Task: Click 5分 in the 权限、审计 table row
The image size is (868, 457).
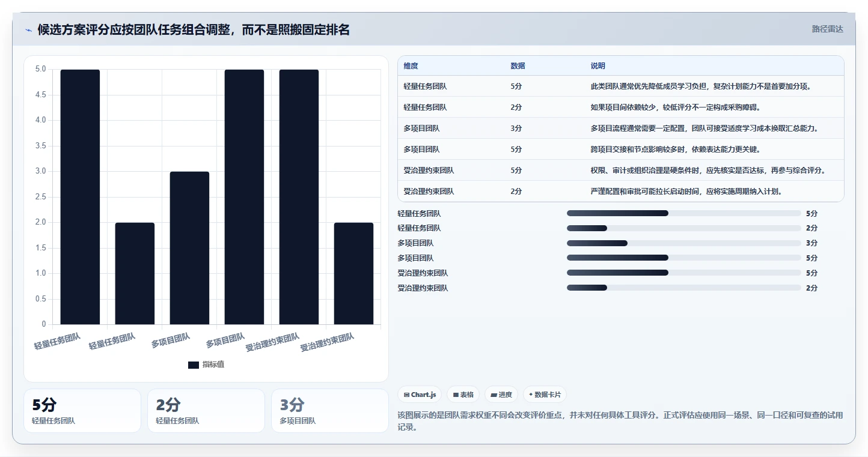Action: click(516, 171)
